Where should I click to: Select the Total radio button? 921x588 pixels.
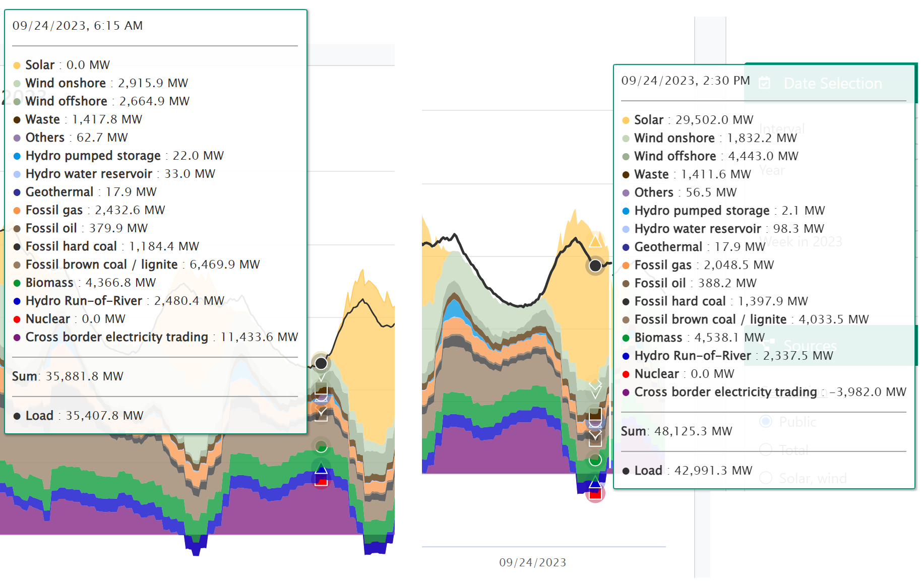766,449
